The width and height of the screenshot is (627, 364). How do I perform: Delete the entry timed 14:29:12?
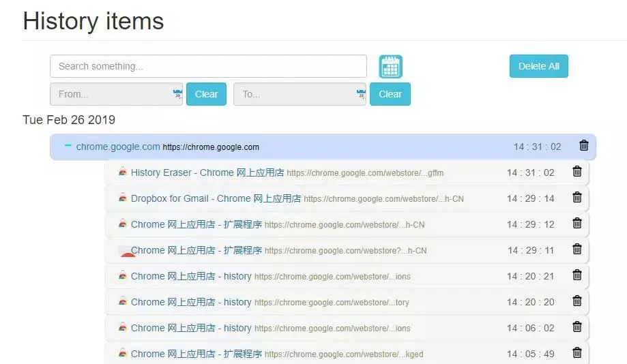[x=577, y=224]
